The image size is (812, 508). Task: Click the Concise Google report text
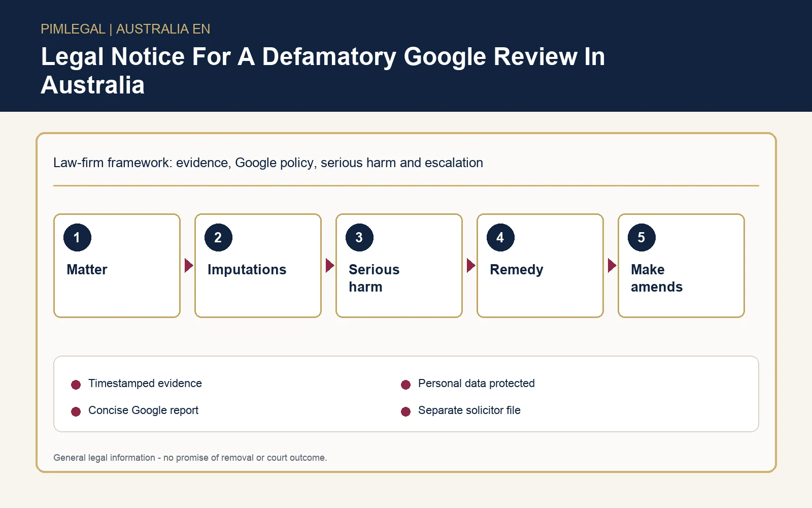(x=143, y=410)
